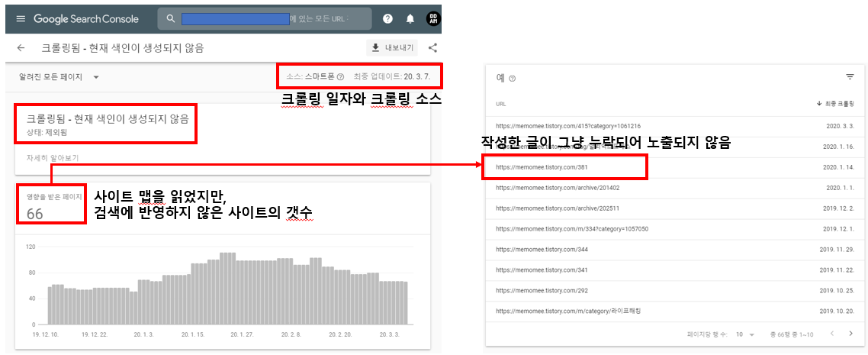868x355 pixels.
Task: Click the 자세히 알아보기 link
Action: pyautogui.click(x=53, y=158)
